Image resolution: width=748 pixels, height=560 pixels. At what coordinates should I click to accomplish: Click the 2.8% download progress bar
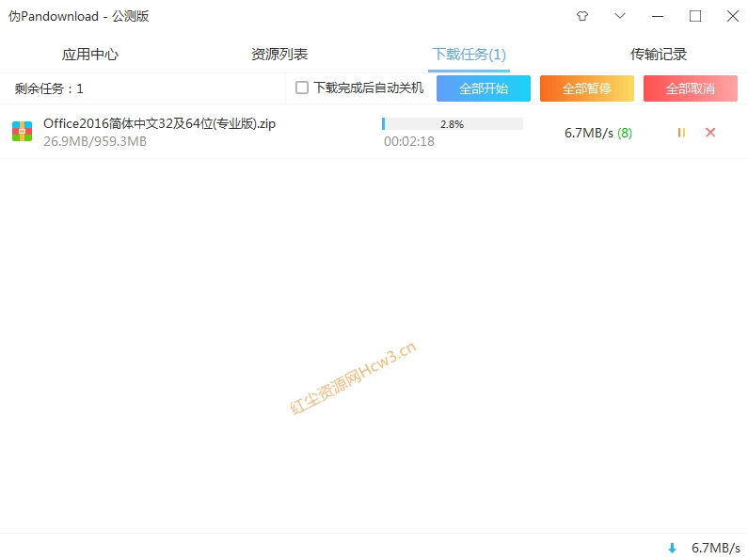click(x=453, y=124)
